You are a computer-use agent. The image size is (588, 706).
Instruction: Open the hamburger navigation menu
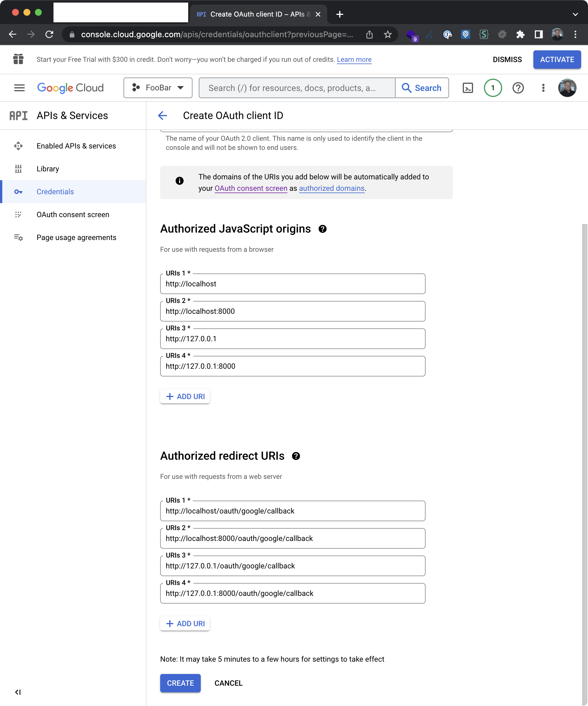tap(19, 88)
